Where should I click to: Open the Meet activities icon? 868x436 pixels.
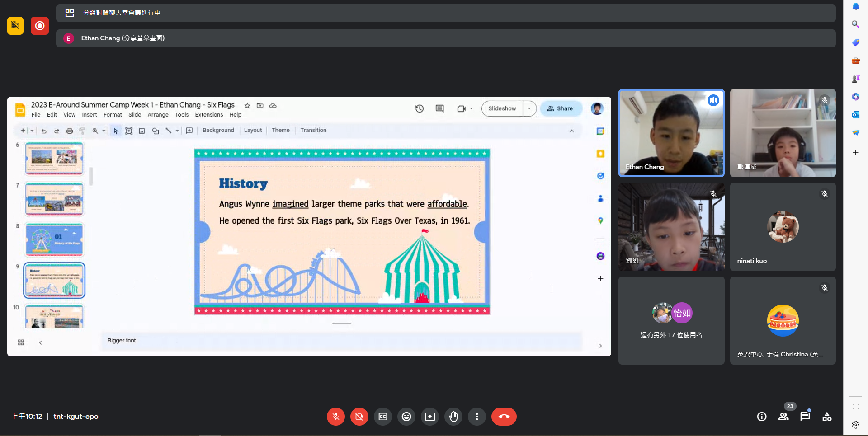pos(827,417)
